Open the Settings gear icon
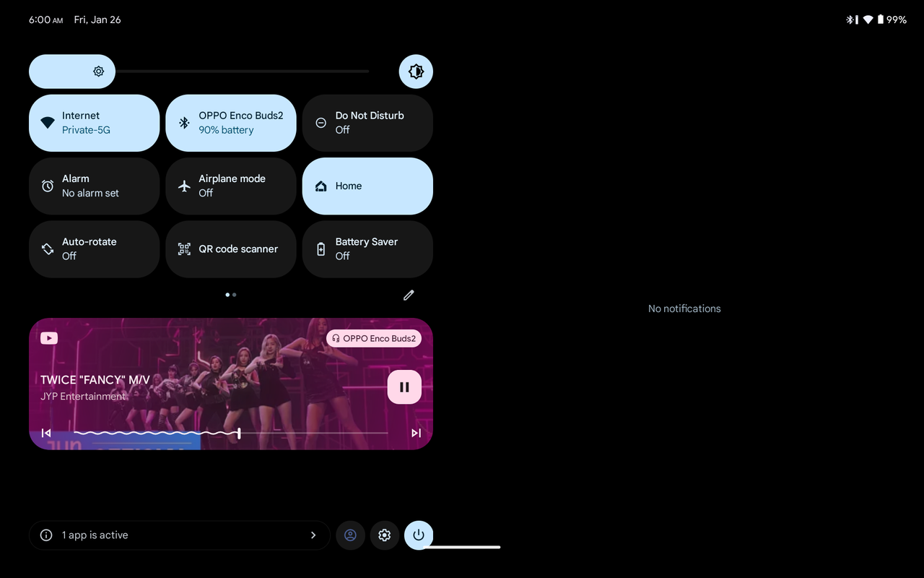The width and height of the screenshot is (924, 578). pos(385,535)
